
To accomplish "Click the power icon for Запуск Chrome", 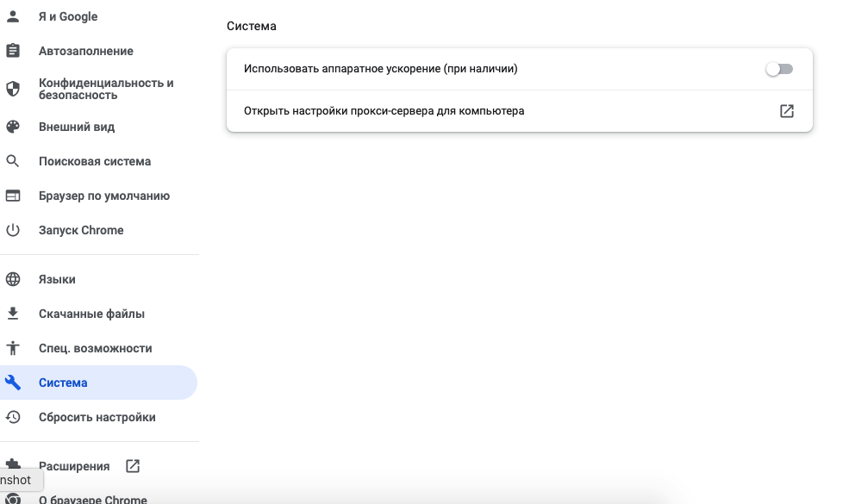I will tap(13, 230).
